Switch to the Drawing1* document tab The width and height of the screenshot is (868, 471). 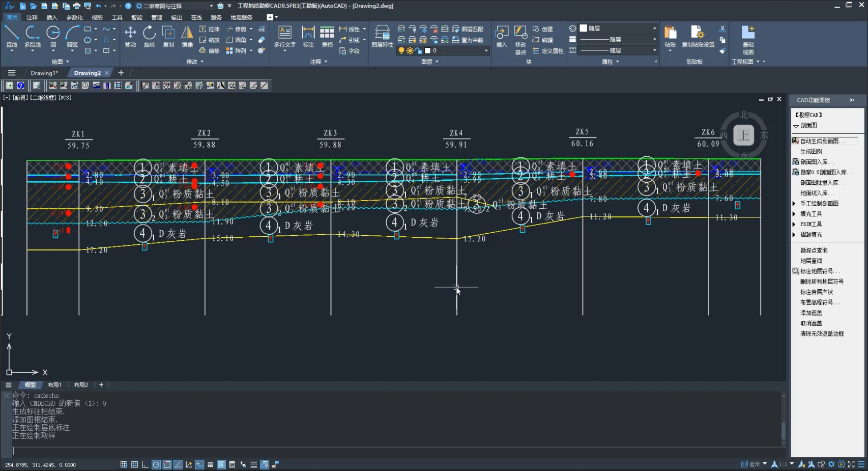tap(44, 73)
